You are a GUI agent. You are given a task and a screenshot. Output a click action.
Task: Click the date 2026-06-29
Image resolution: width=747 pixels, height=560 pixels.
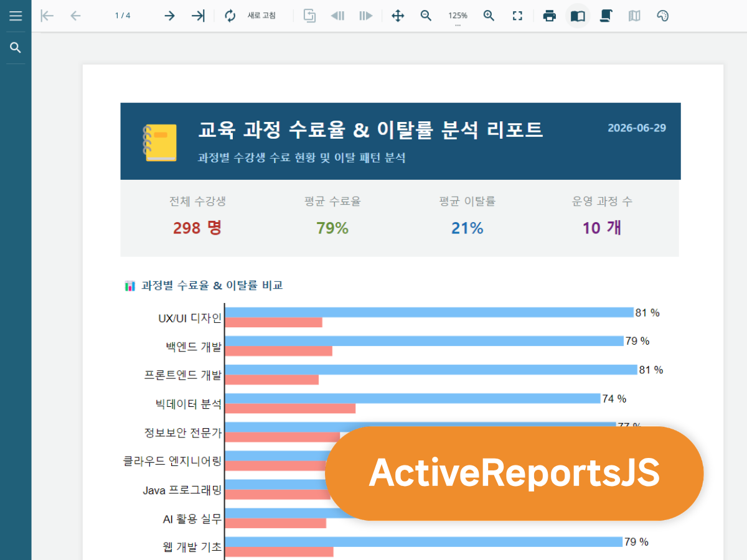[637, 128]
